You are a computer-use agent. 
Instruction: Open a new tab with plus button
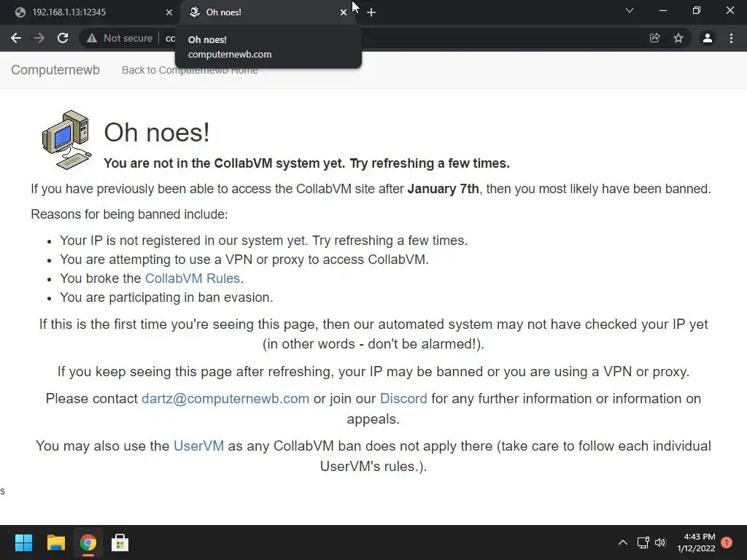[371, 12]
